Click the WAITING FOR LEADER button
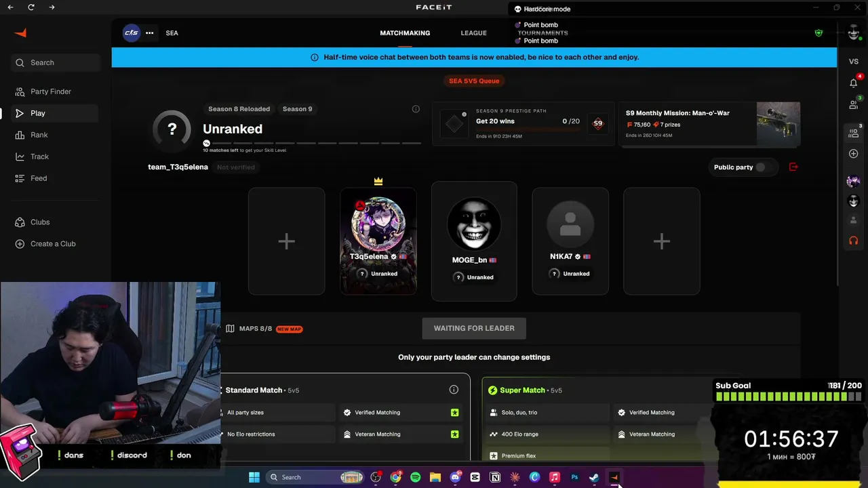 tap(474, 329)
